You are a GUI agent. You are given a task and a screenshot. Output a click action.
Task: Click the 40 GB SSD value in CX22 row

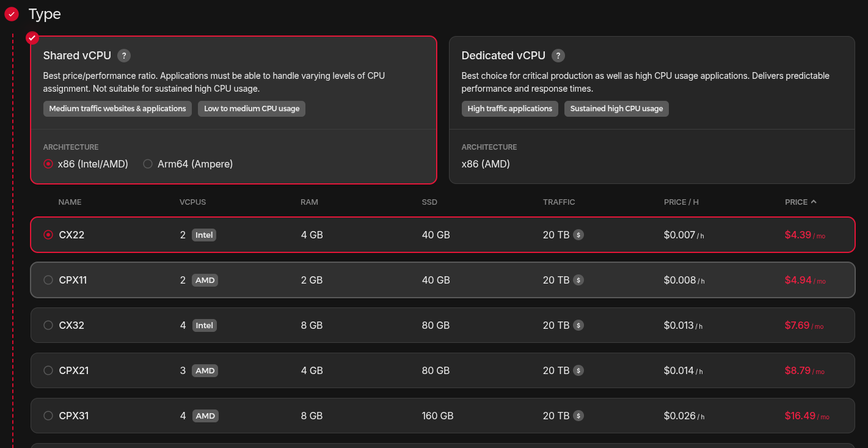(x=436, y=235)
